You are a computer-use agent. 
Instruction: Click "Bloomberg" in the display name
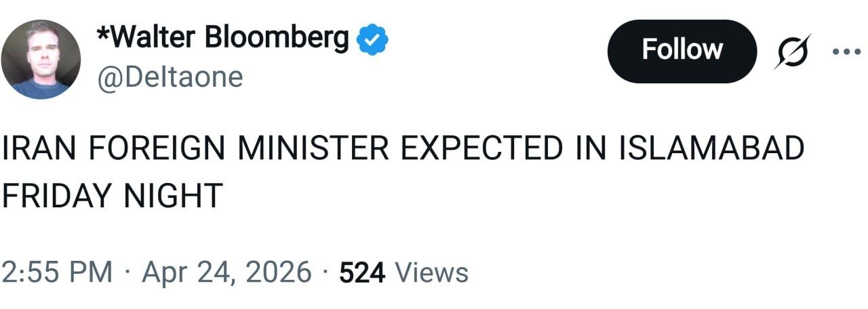tap(277, 39)
